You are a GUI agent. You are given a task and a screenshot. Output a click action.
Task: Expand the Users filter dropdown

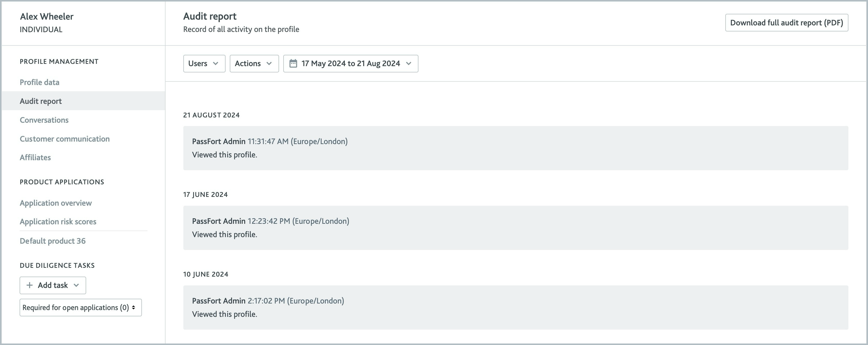(204, 63)
